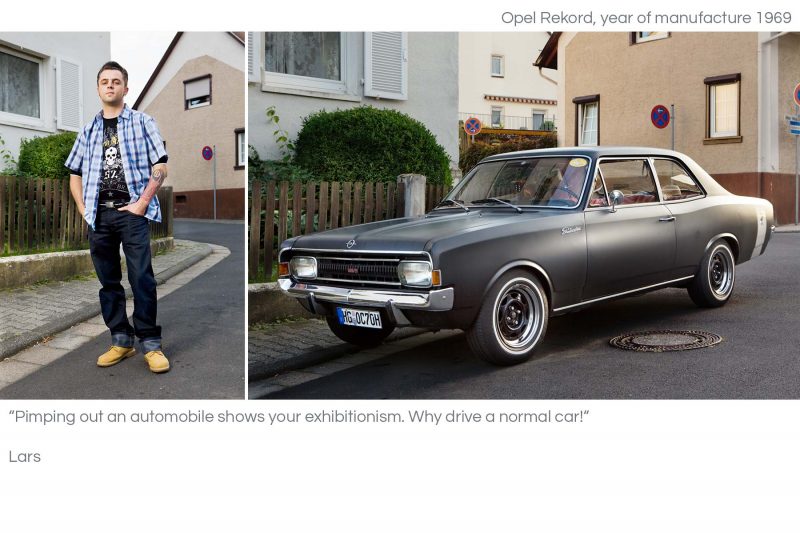
Task: Click the round green bush behind the car
Action: coord(372,146)
